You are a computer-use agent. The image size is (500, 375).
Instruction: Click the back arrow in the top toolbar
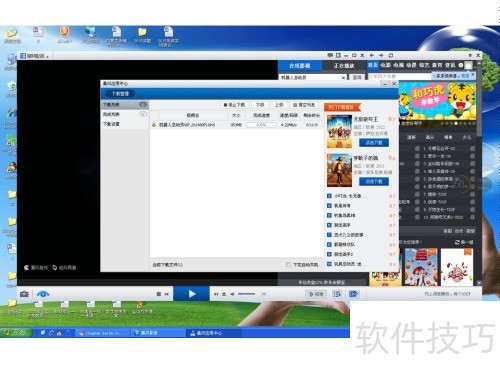click(x=372, y=55)
